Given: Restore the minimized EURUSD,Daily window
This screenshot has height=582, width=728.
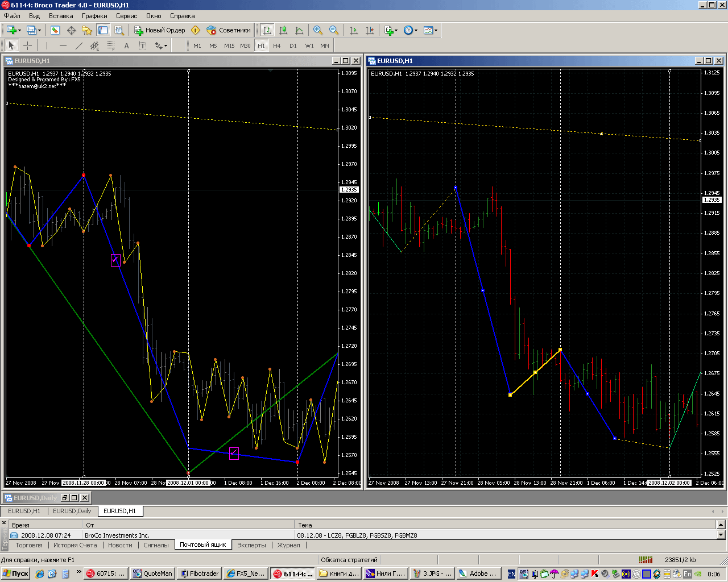Looking at the screenshot, I should (64, 498).
